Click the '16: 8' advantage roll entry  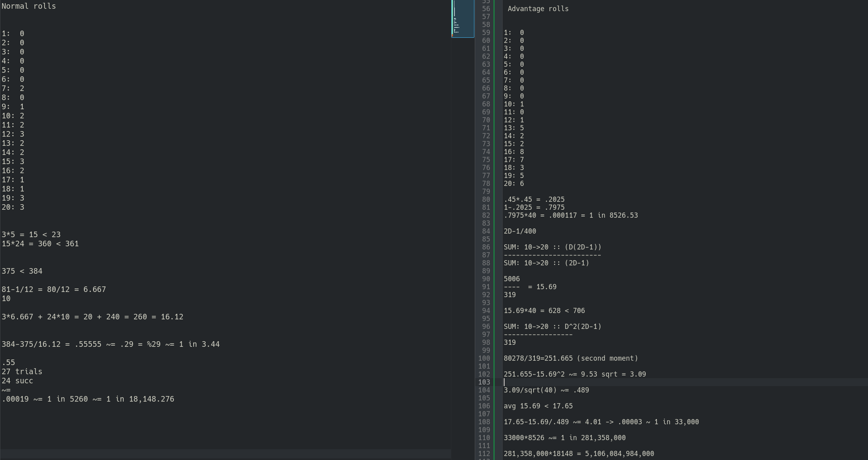pos(514,152)
